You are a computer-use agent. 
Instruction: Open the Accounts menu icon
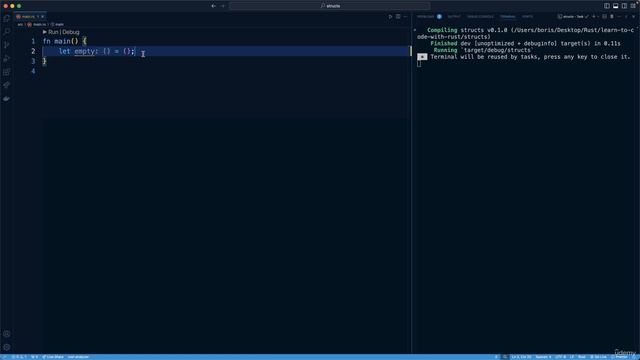7,334
